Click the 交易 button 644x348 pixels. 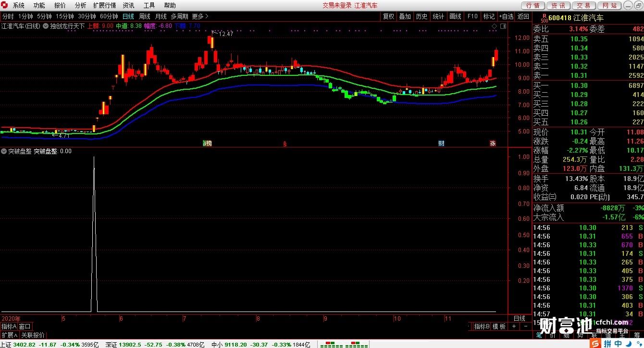click(584, 5)
